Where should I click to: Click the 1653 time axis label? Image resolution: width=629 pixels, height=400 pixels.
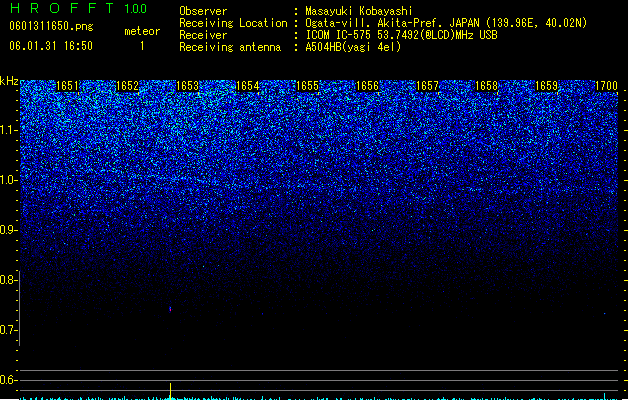coord(187,86)
